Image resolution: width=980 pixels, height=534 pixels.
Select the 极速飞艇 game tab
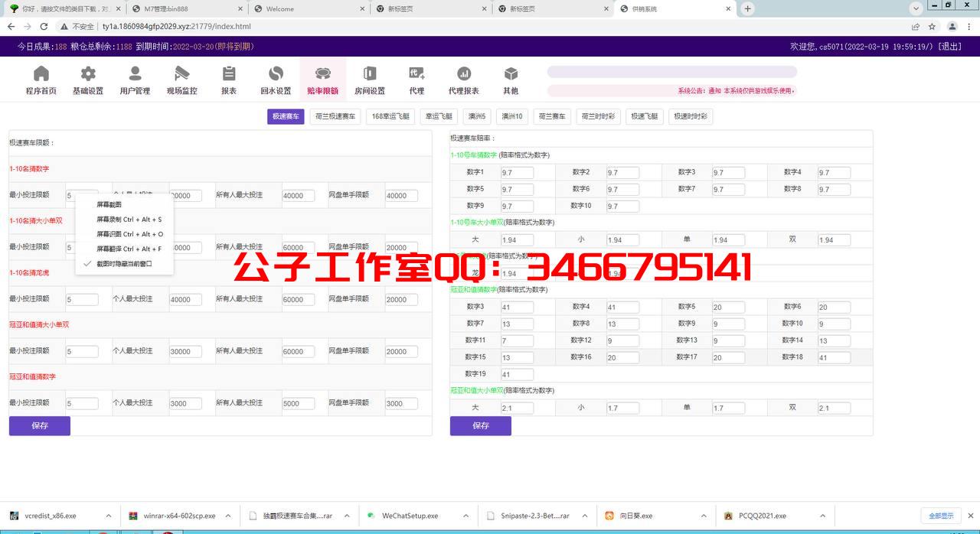644,116
